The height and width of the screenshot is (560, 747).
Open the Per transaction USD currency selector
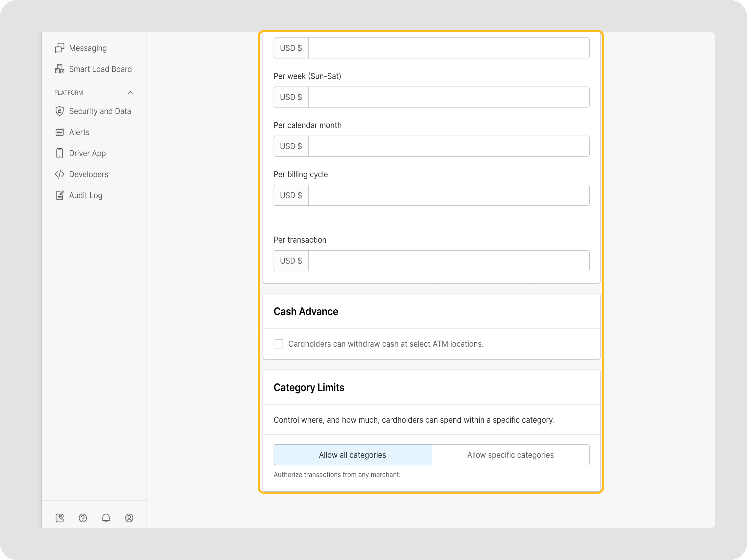[291, 261]
